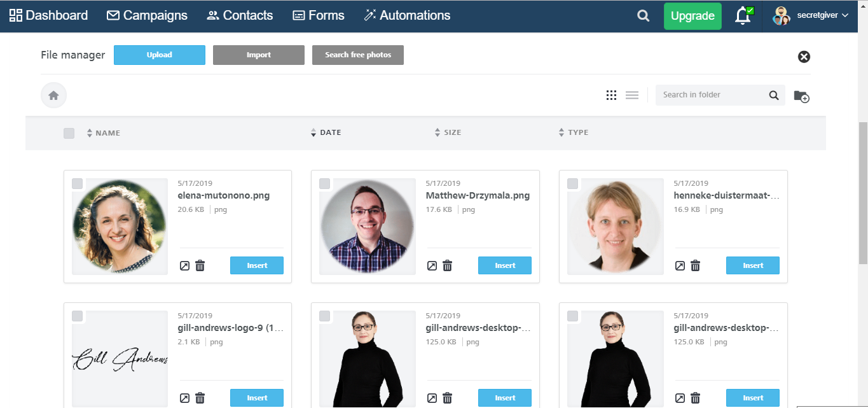Click the Matthew-Drzymala.png file name

(x=478, y=195)
